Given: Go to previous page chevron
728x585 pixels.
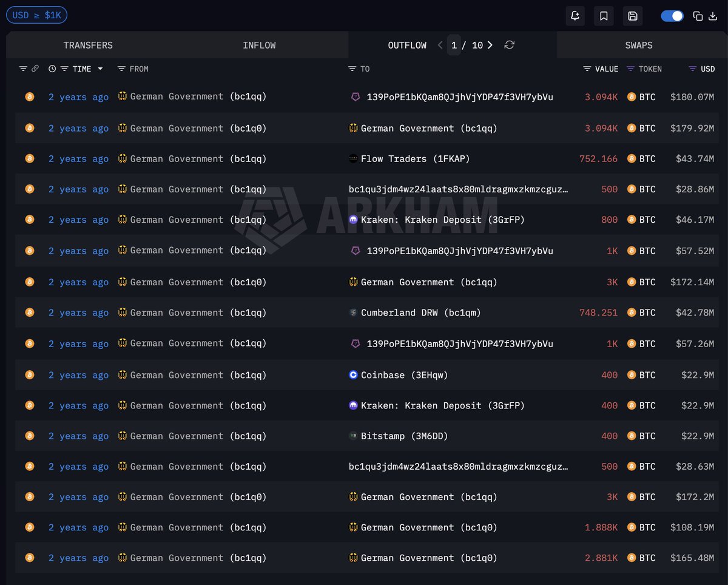Looking at the screenshot, I should tap(440, 45).
